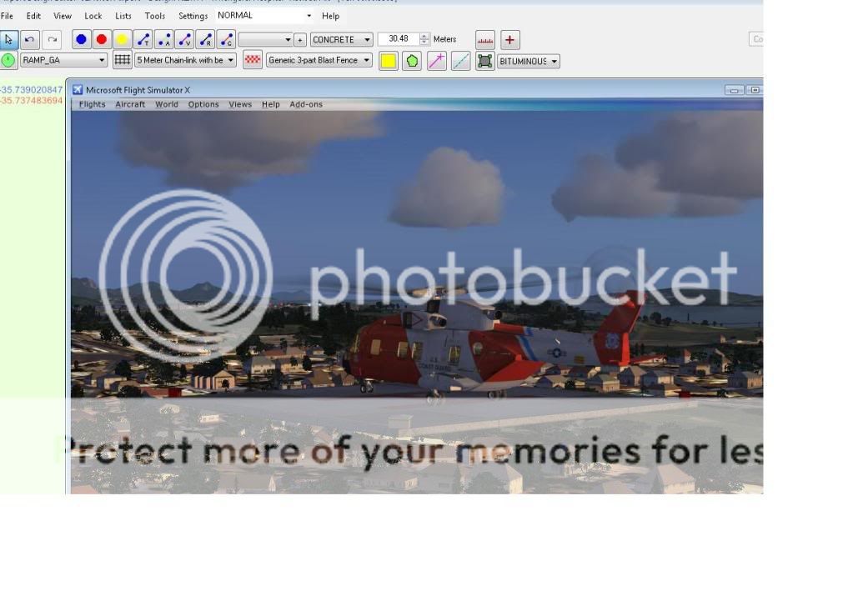Select the blue circle node tool
Viewport: 853px width, 616px height.
click(x=82, y=39)
